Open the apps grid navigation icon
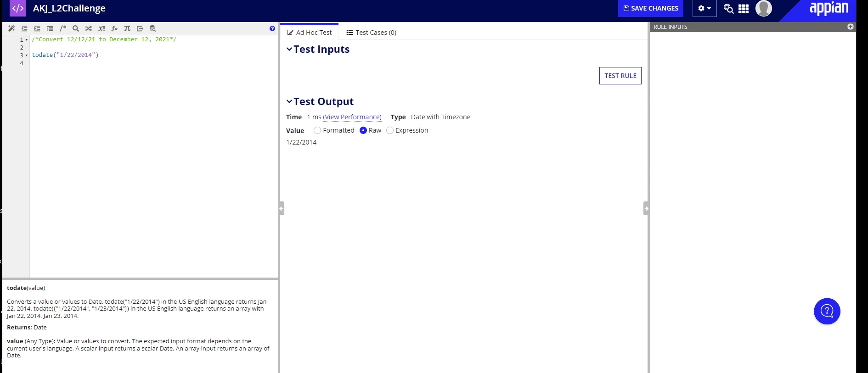This screenshot has width=868, height=373. pos(744,8)
